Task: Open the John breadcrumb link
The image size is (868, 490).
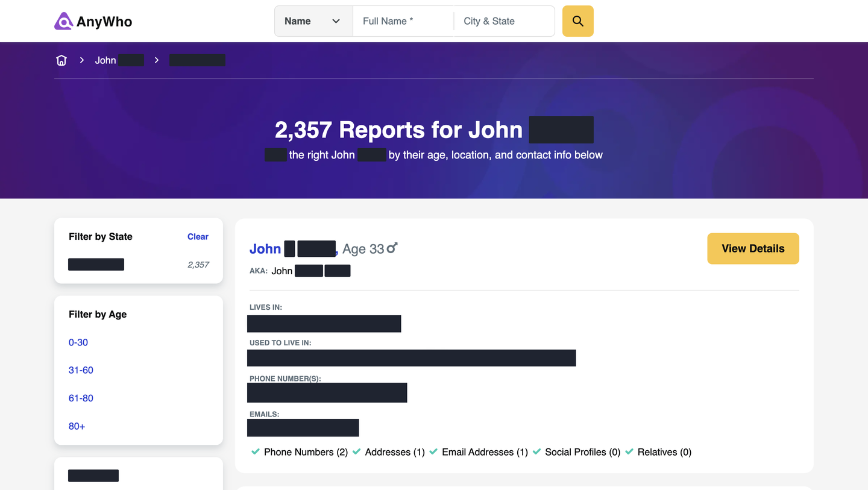Action: (119, 60)
